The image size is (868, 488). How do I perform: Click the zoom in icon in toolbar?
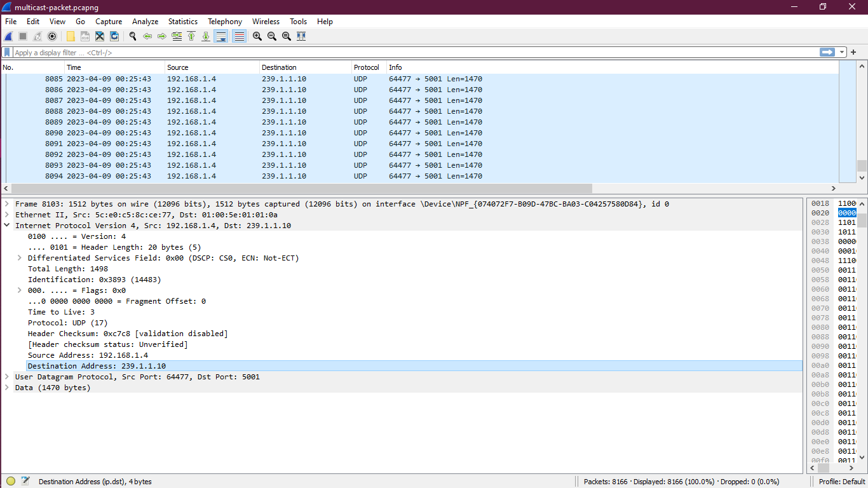[257, 36]
